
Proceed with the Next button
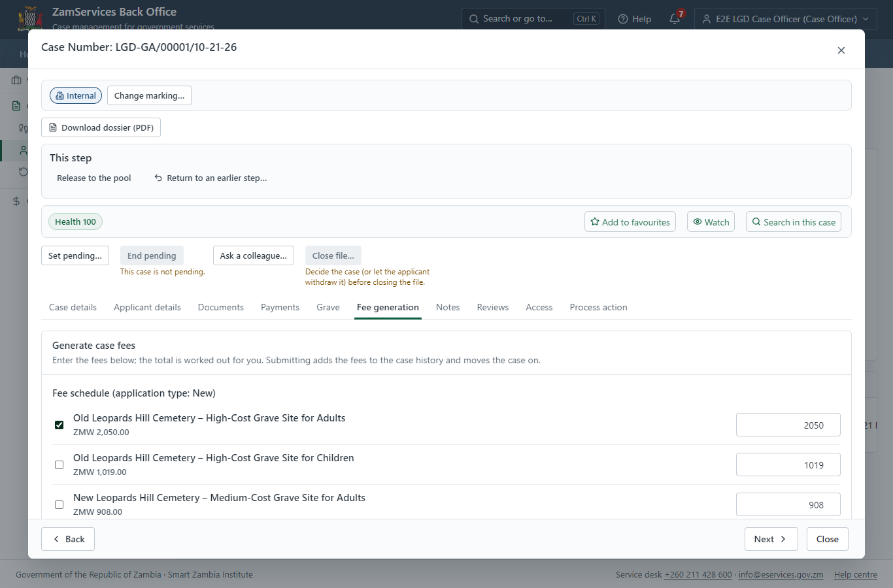pyautogui.click(x=771, y=539)
